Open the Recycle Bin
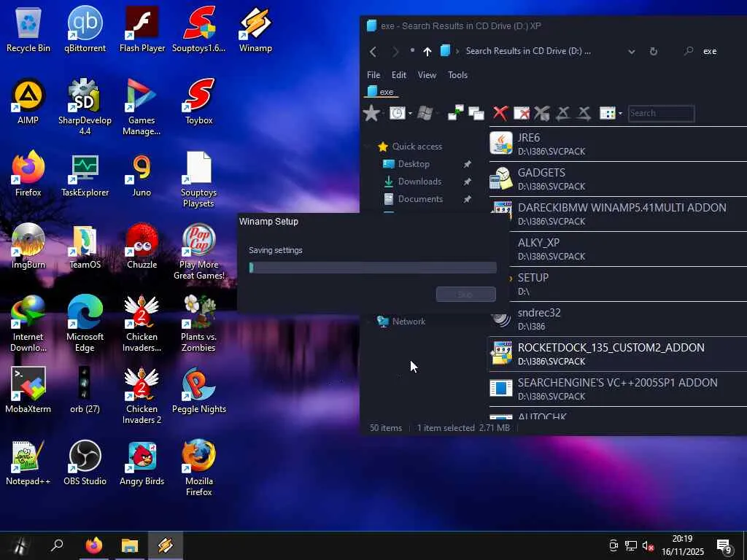Viewport: 747px width, 560px height. (28, 28)
